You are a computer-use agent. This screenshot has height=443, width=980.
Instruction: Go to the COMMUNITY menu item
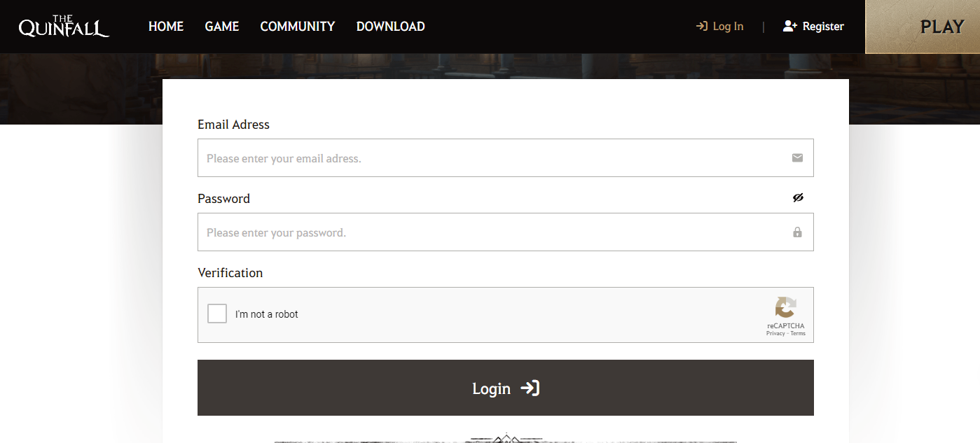(298, 27)
